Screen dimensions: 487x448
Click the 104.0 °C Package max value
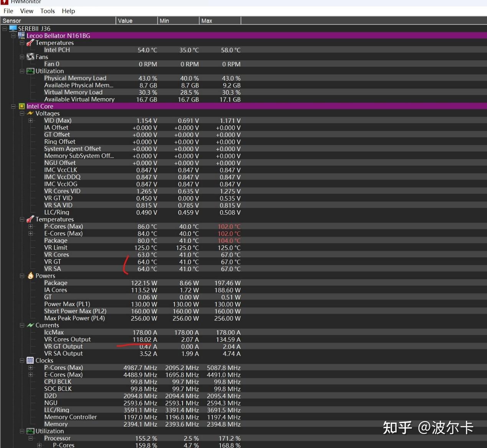click(229, 240)
